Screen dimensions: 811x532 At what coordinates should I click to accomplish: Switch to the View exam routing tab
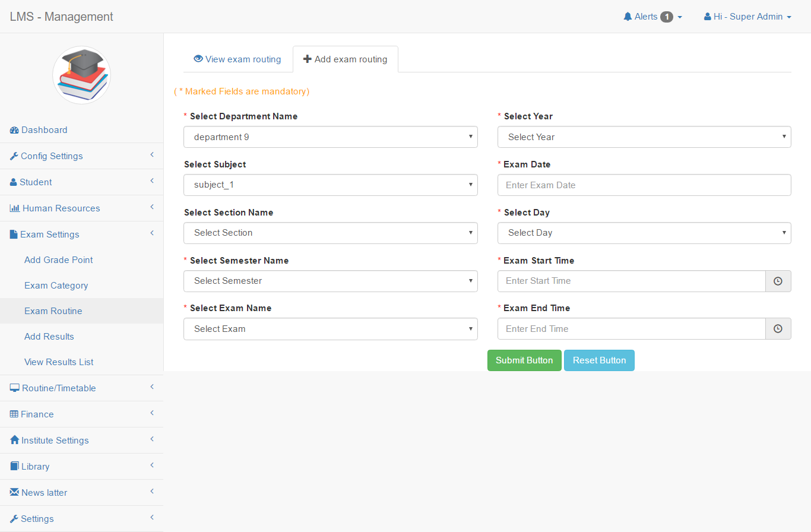(238, 59)
